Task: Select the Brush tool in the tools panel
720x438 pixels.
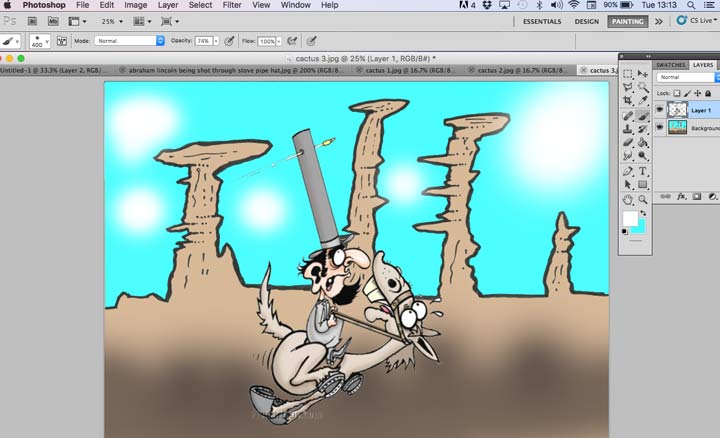Action: pos(643,116)
